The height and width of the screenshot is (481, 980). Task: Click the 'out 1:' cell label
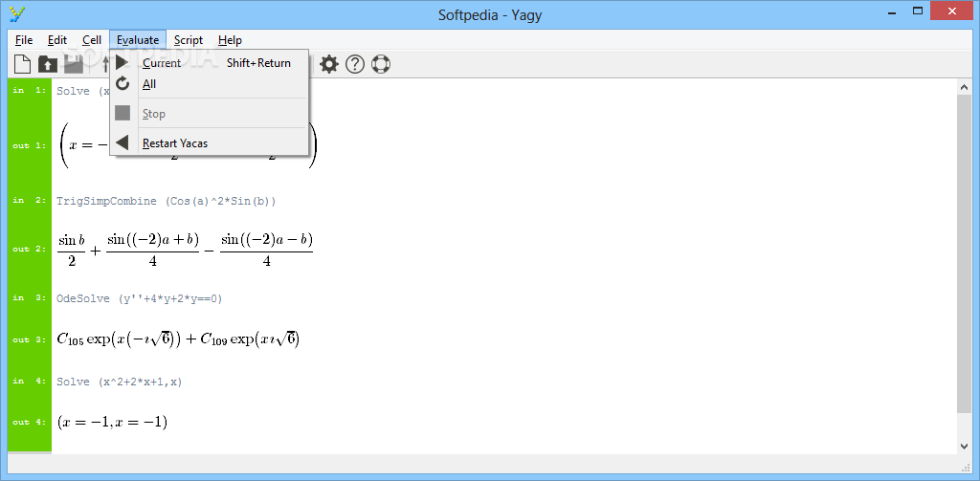pyautogui.click(x=30, y=145)
